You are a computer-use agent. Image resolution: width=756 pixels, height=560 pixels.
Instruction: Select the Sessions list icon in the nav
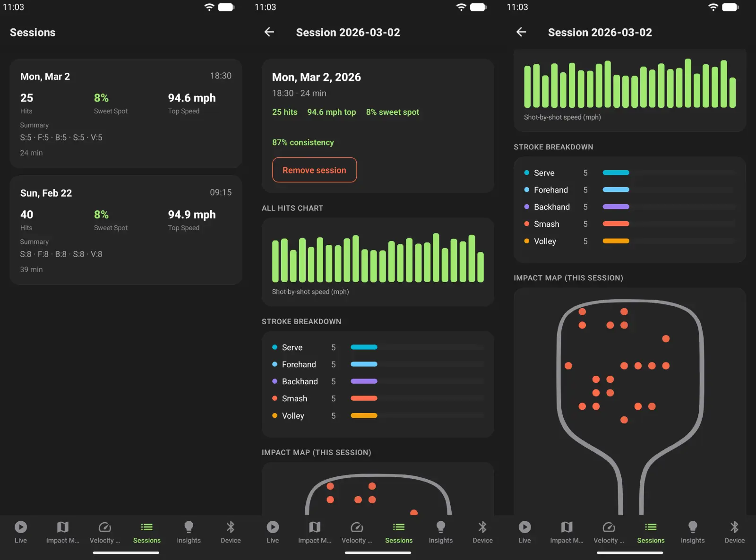point(146,526)
